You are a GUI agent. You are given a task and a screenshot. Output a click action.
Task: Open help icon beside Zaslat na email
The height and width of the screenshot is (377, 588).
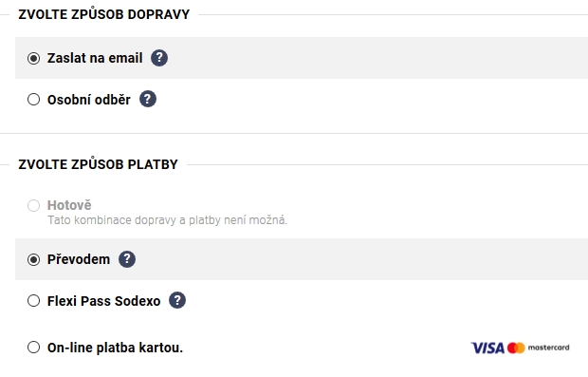click(159, 58)
